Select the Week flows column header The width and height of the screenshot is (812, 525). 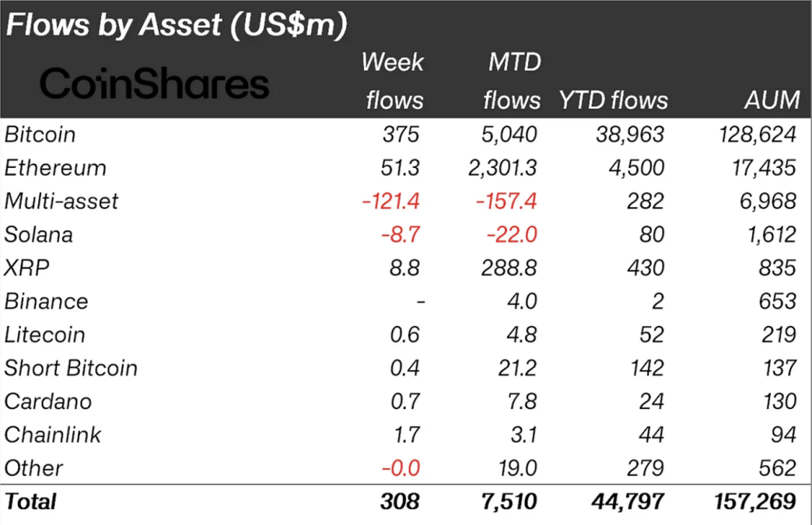(x=393, y=81)
